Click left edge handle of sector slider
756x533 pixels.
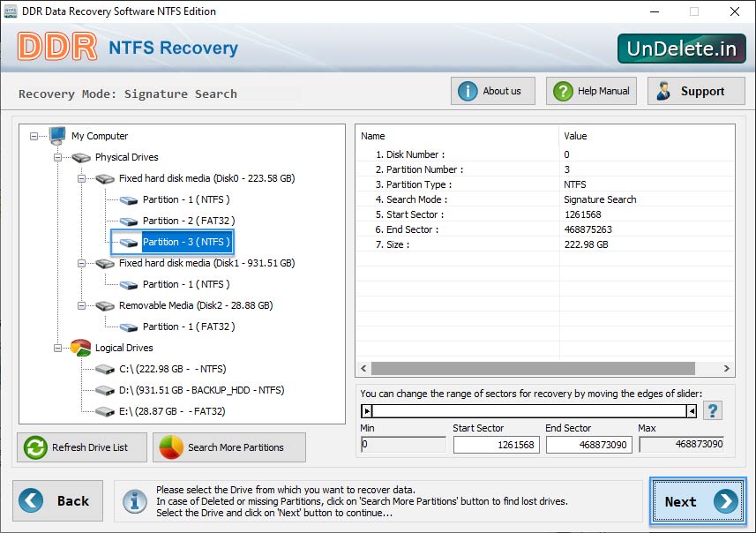point(367,411)
